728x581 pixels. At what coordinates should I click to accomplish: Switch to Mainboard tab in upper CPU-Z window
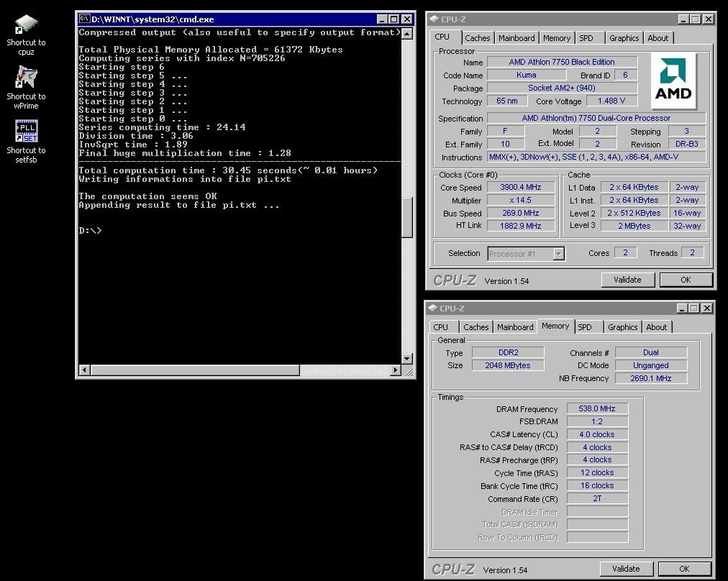click(517, 38)
